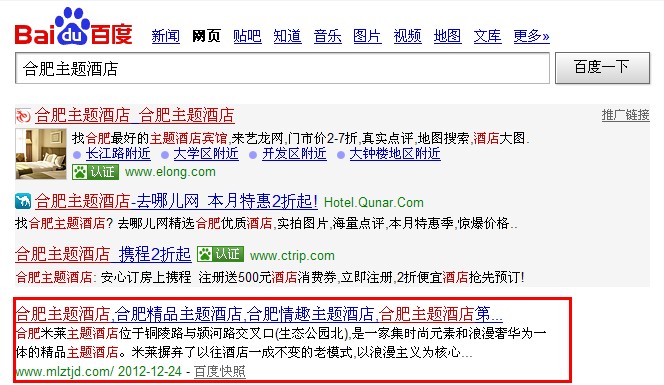Open 百度快照 for the mlztjd.com result
Viewport: 664px width, 385px height.
tap(219, 371)
